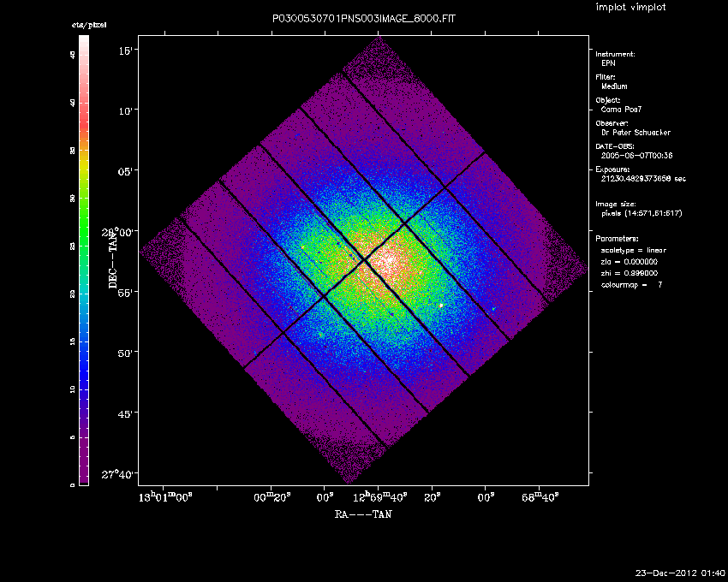Click the object name 'Coma Pos7'
Image resolution: width=728 pixels, height=582 pixels.
(x=621, y=110)
